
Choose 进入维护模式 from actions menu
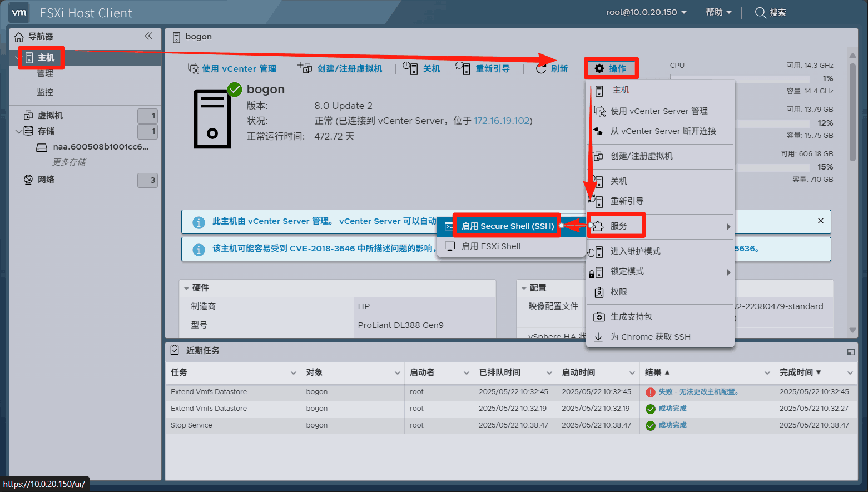click(x=661, y=251)
